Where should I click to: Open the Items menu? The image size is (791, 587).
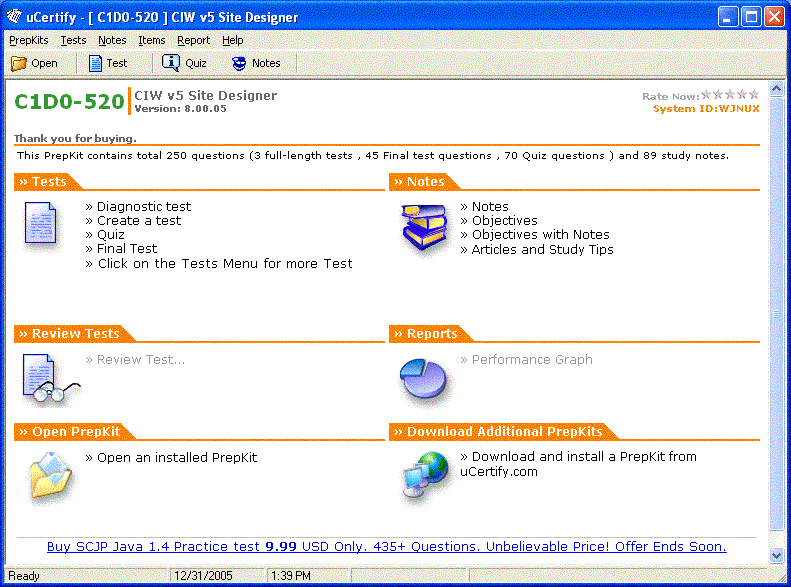coord(151,40)
